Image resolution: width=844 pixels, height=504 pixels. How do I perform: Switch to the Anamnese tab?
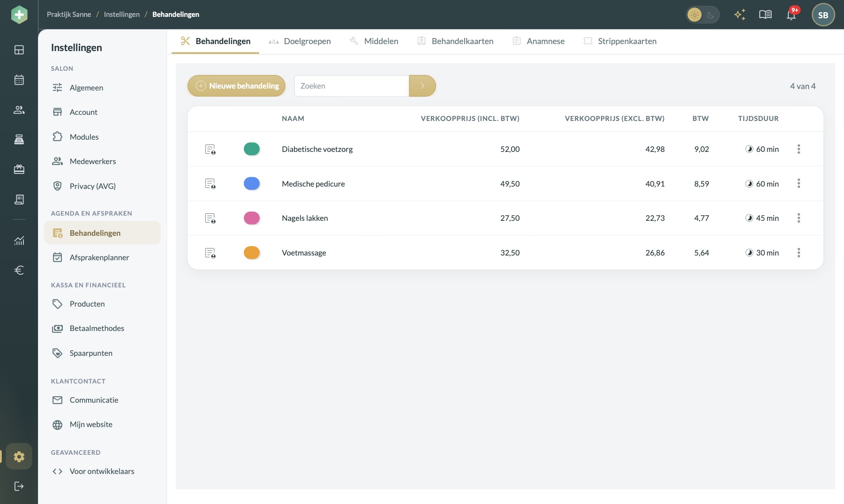tap(538, 41)
